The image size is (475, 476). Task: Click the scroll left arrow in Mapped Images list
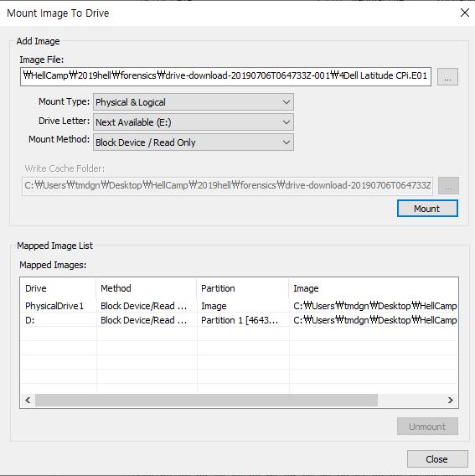point(28,400)
